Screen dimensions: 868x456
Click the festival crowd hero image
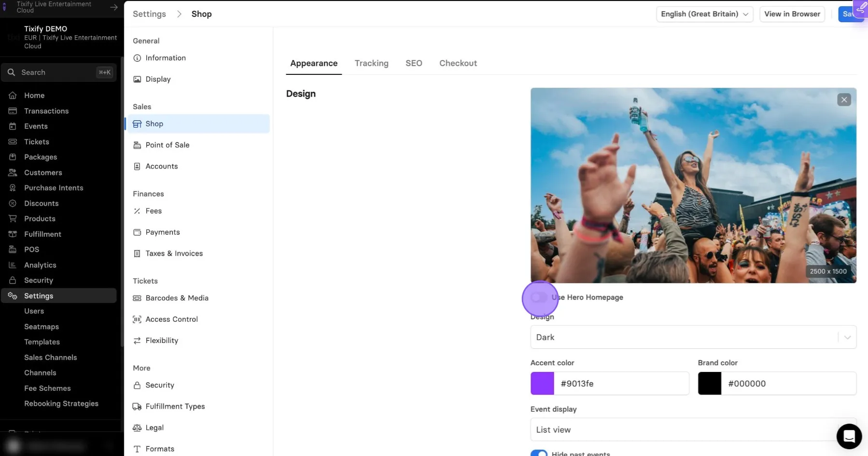[693, 185]
